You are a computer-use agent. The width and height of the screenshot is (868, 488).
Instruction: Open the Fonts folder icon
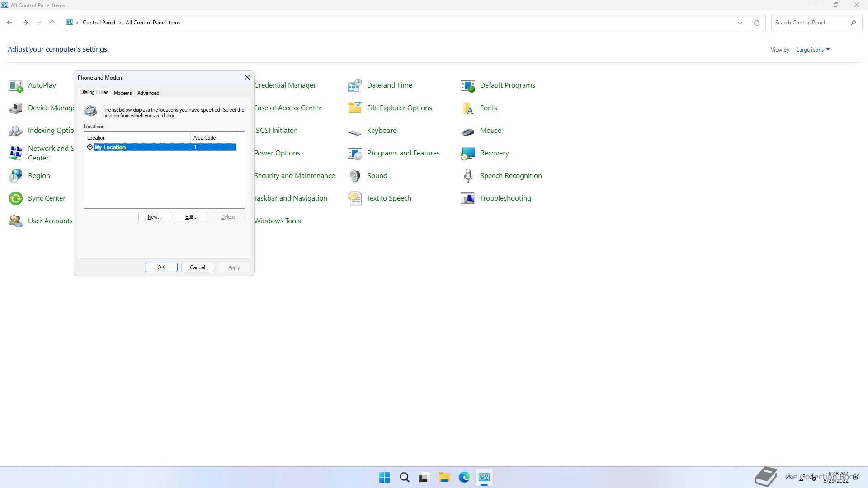[x=468, y=108]
